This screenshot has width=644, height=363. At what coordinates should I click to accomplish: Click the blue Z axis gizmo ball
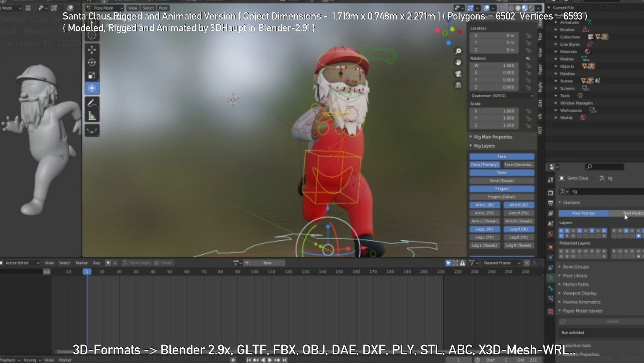click(x=448, y=43)
